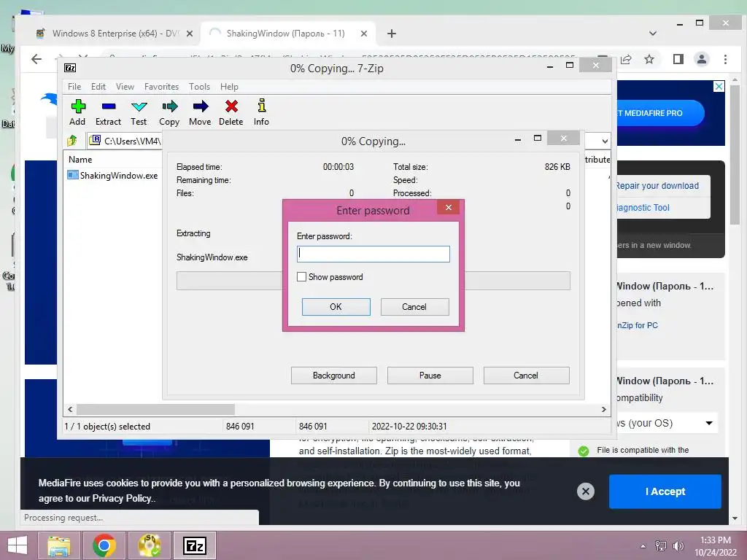Viewport: 747px width, 560px height.
Task: Open the Chrome profile avatar
Action: 702,59
